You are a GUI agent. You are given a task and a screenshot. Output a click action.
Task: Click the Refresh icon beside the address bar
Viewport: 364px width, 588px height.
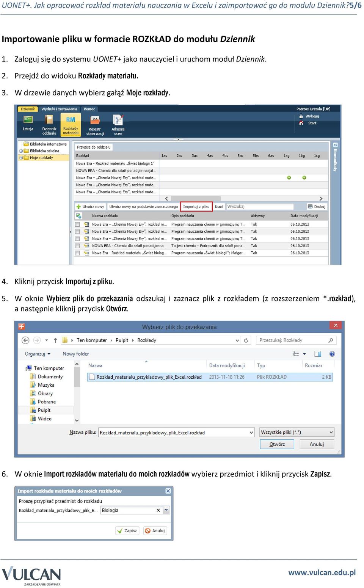click(x=246, y=340)
